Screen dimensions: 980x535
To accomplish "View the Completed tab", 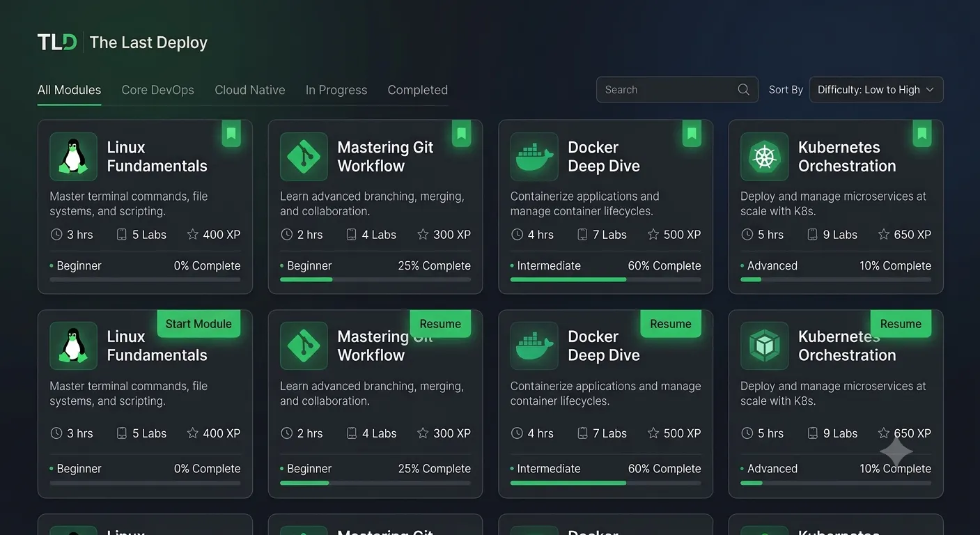I will click(x=418, y=90).
